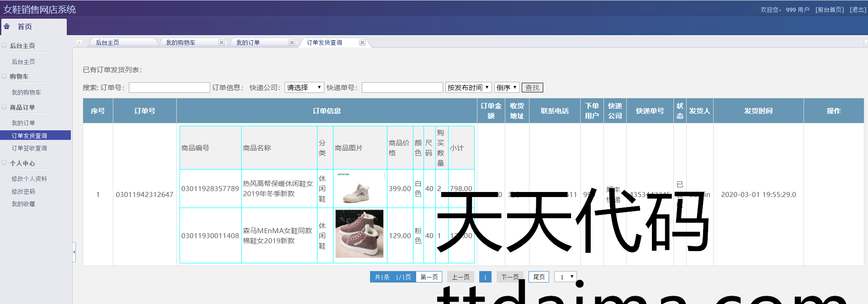Collapse the 购物车 sidebar section

click(x=5, y=76)
